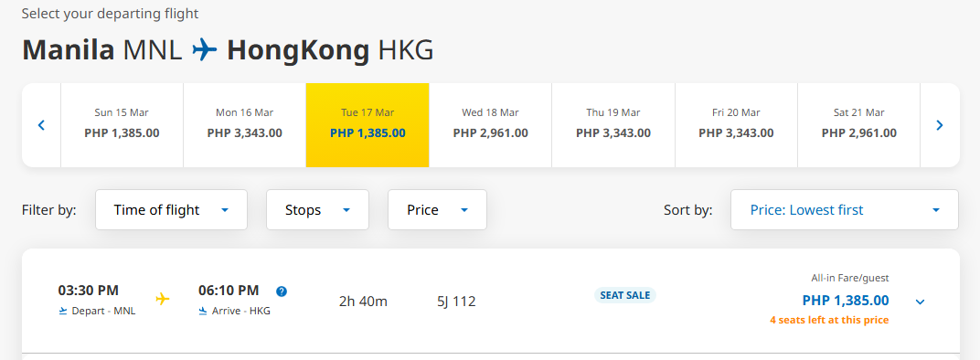This screenshot has width=980, height=360.
Task: Open the Stops filter dropdown
Action: (317, 210)
